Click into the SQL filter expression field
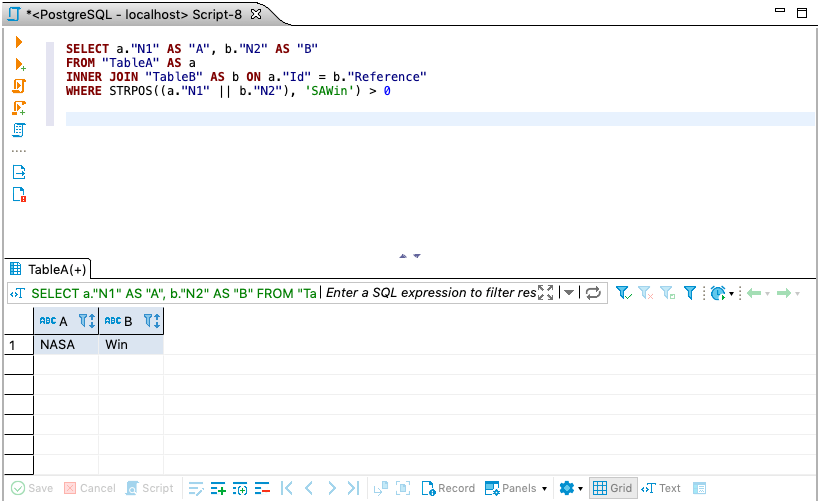This screenshot has width=818, height=501. (430, 293)
